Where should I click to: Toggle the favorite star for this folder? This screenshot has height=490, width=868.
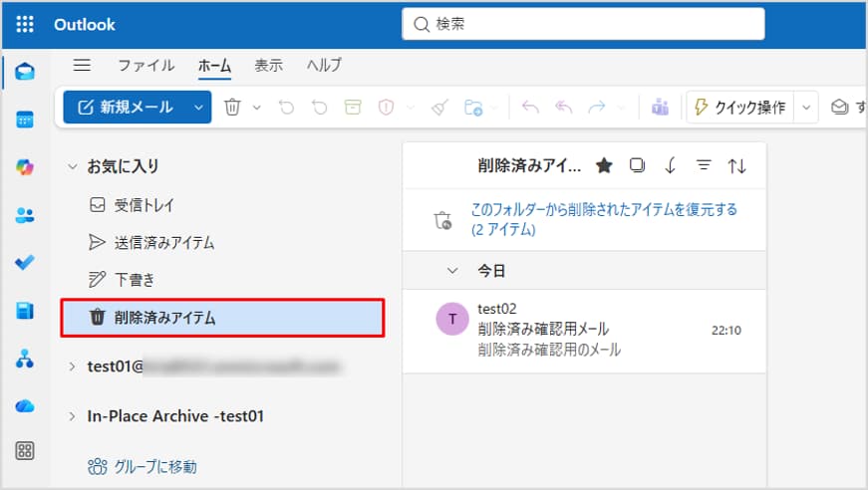[x=603, y=166]
